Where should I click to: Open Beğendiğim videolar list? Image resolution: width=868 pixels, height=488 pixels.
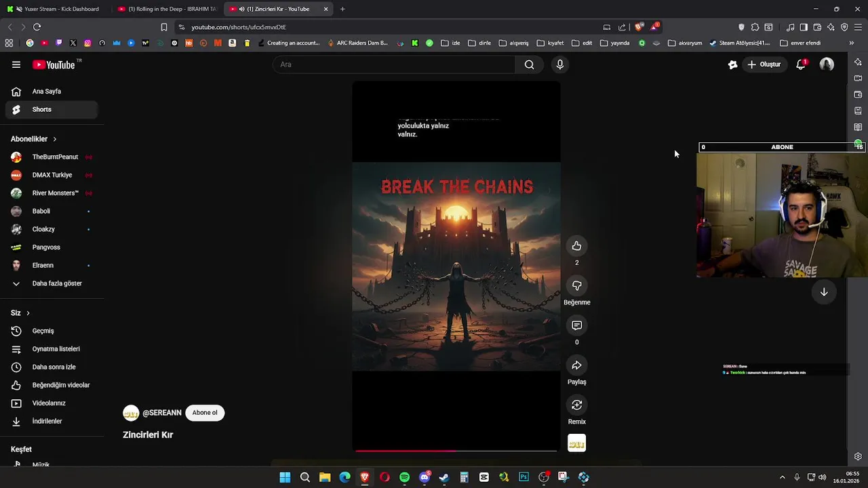tap(52, 385)
